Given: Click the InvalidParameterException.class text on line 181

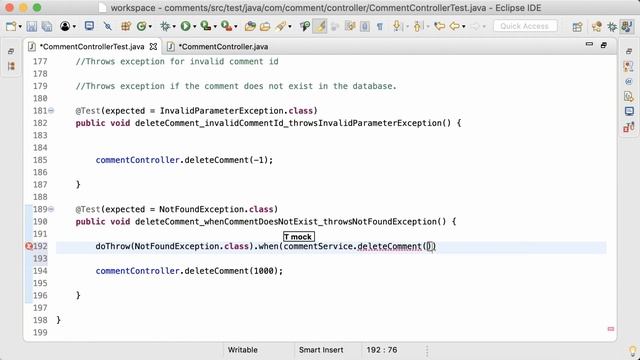Looking at the screenshot, I should pyautogui.click(x=236, y=111).
